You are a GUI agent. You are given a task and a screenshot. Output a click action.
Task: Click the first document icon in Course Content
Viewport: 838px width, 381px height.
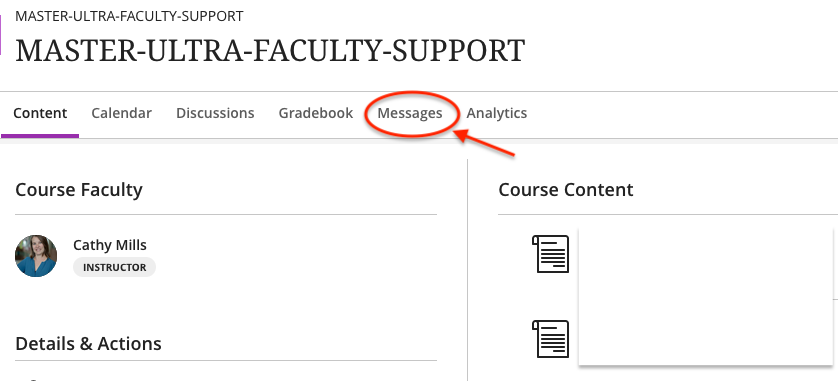(550, 254)
